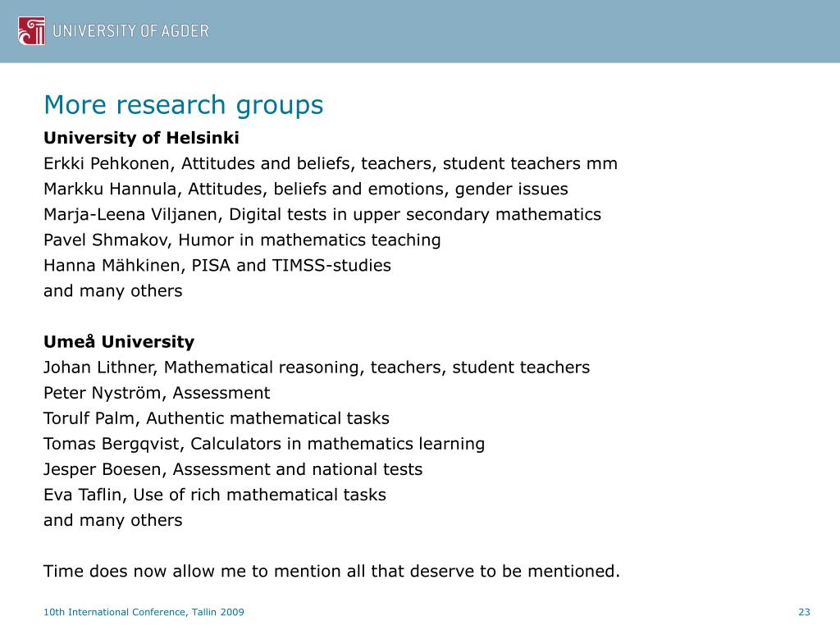Click the Umeå University heading
The width and height of the screenshot is (840, 630).
pos(119,342)
